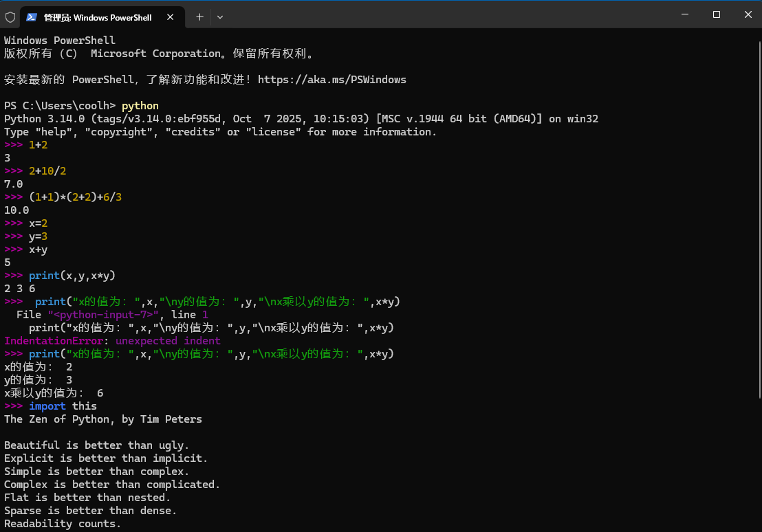
Task: Click the 'y的值为: 3' output line
Action: pyautogui.click(x=39, y=380)
